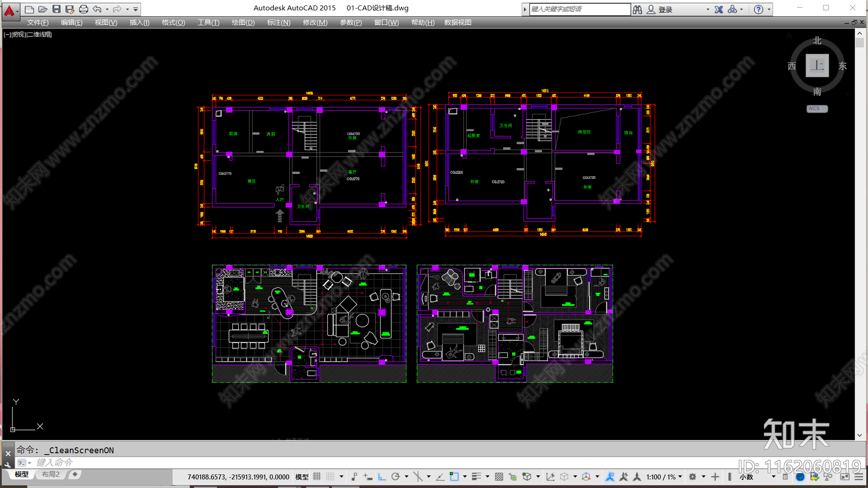Open the annotation scale 1:100 / 1% dropdown

click(664, 477)
